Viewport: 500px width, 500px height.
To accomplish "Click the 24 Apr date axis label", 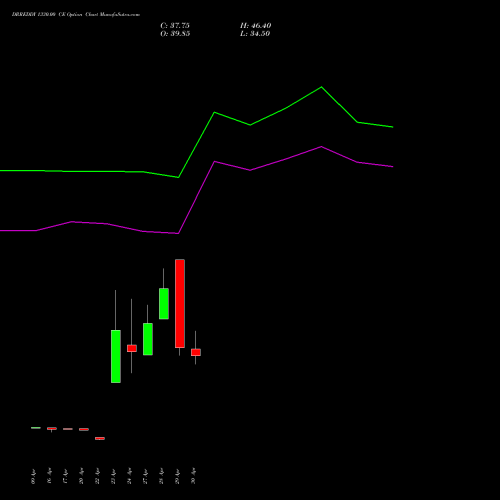I will click(129, 476).
